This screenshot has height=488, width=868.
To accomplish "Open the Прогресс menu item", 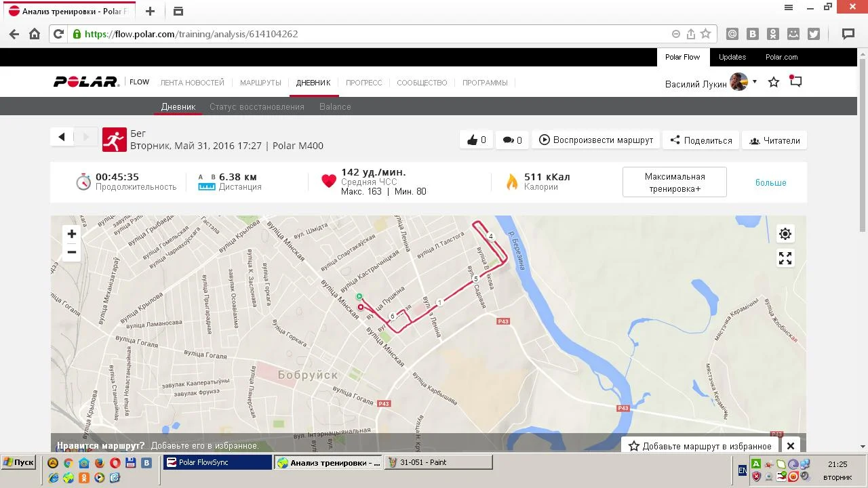I will 364,83.
